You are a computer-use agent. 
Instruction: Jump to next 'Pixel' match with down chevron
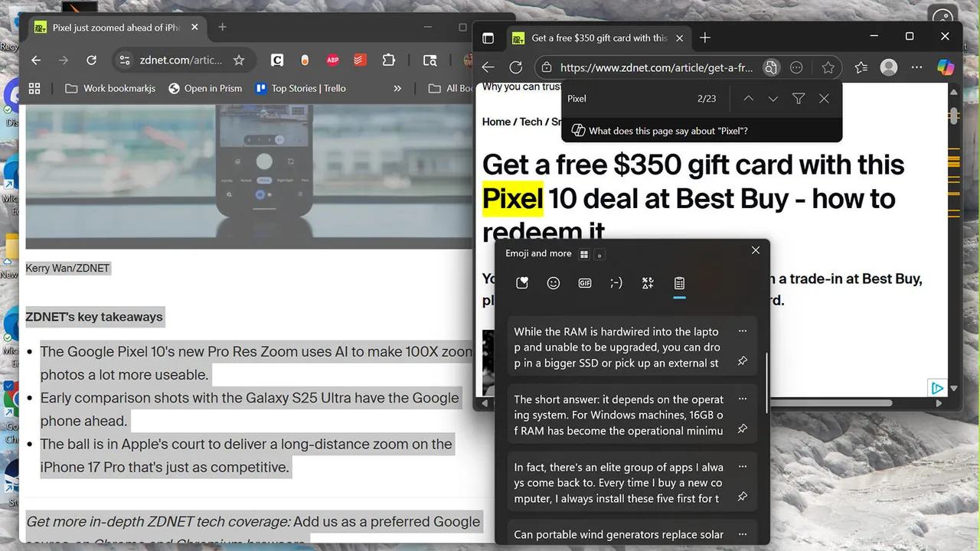click(773, 99)
